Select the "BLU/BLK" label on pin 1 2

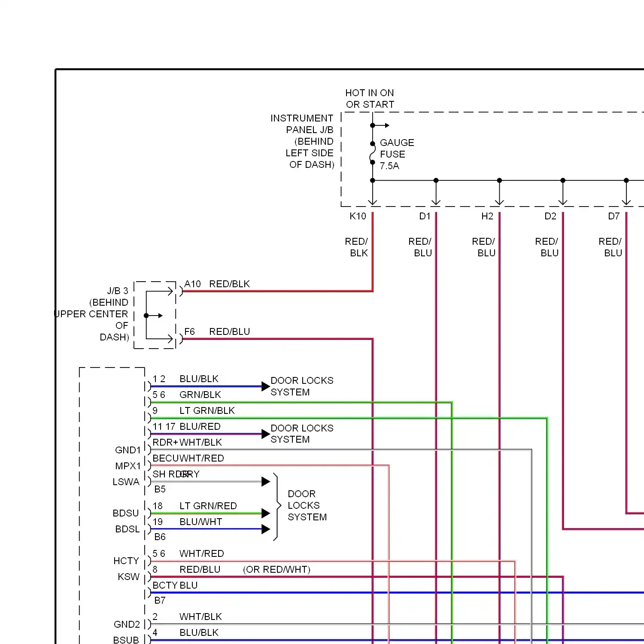[x=199, y=379]
